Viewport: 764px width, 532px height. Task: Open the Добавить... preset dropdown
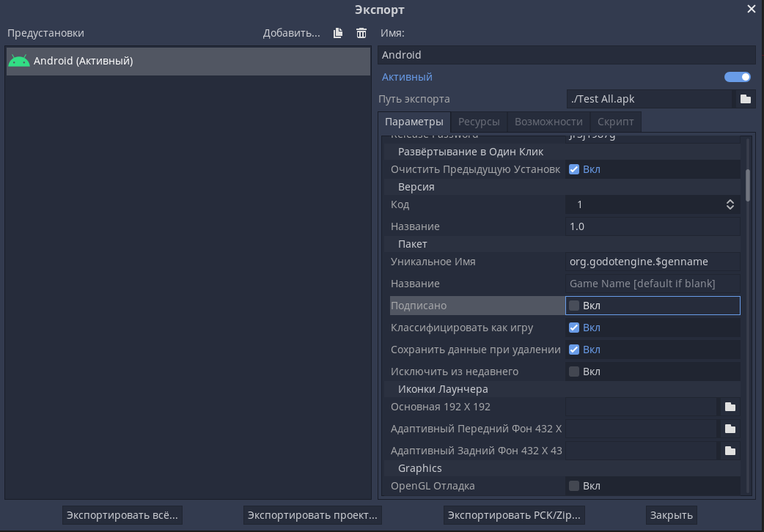pos(291,33)
